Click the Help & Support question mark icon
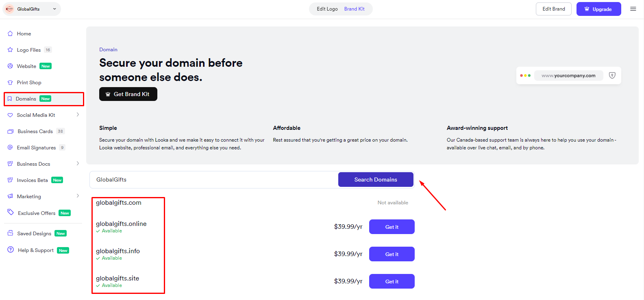The image size is (644, 300). click(11, 250)
